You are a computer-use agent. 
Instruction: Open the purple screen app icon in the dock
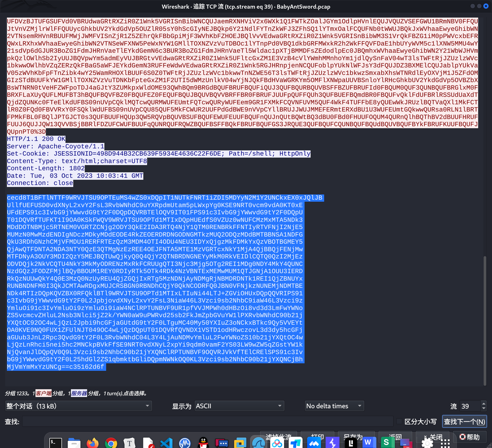click(x=406, y=443)
